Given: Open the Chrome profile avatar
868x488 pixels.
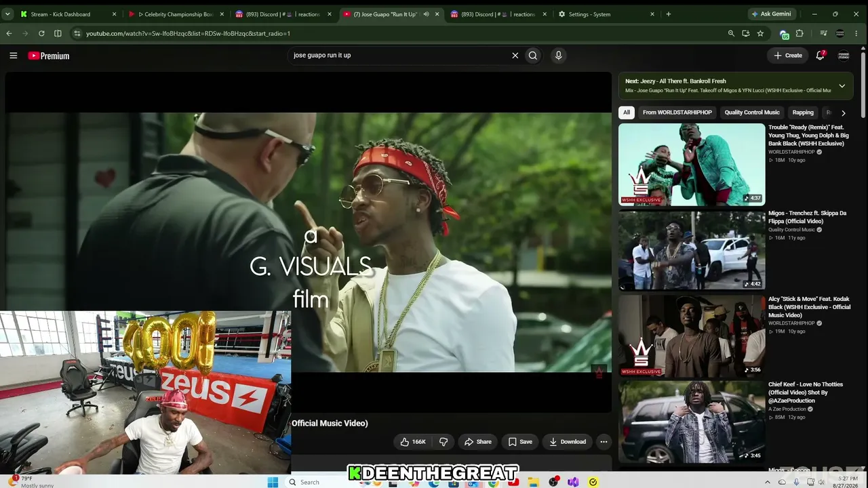Looking at the screenshot, I should tap(840, 33).
